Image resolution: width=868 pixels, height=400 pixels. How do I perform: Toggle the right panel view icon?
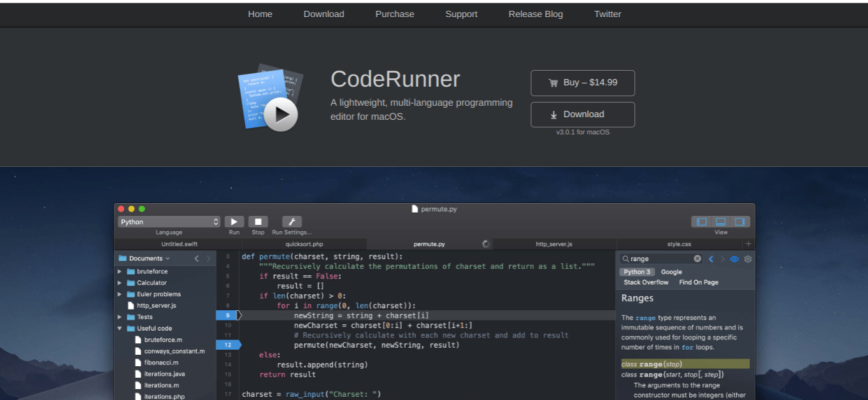click(740, 221)
